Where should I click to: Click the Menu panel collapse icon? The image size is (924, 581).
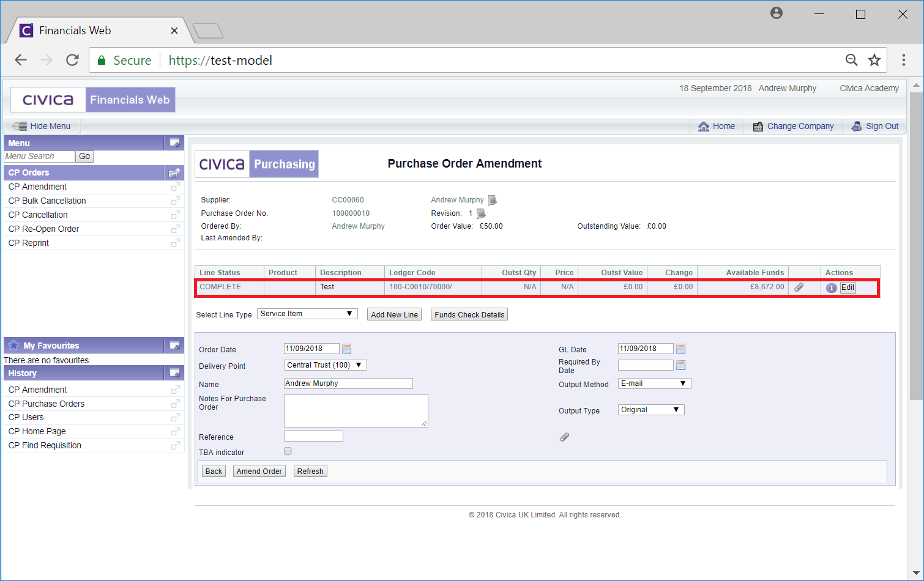click(x=174, y=142)
